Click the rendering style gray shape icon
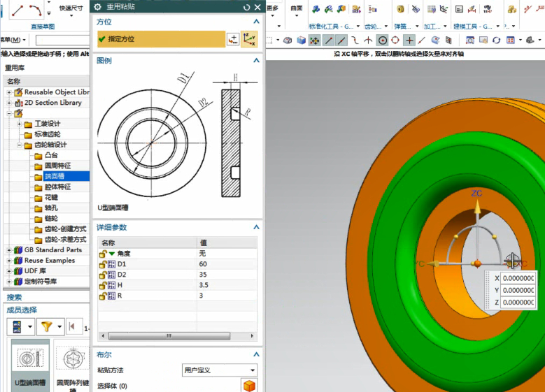 tap(530, 41)
